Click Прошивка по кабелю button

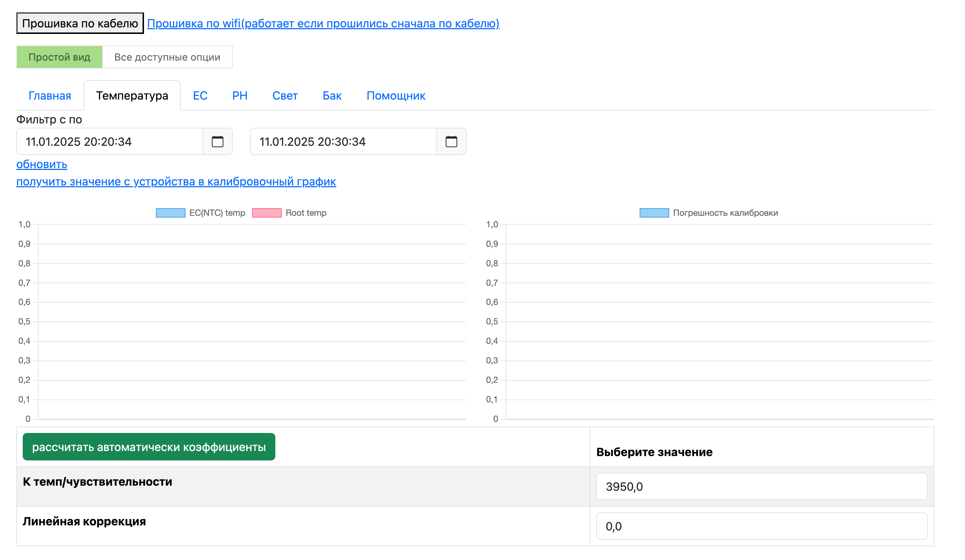point(80,24)
